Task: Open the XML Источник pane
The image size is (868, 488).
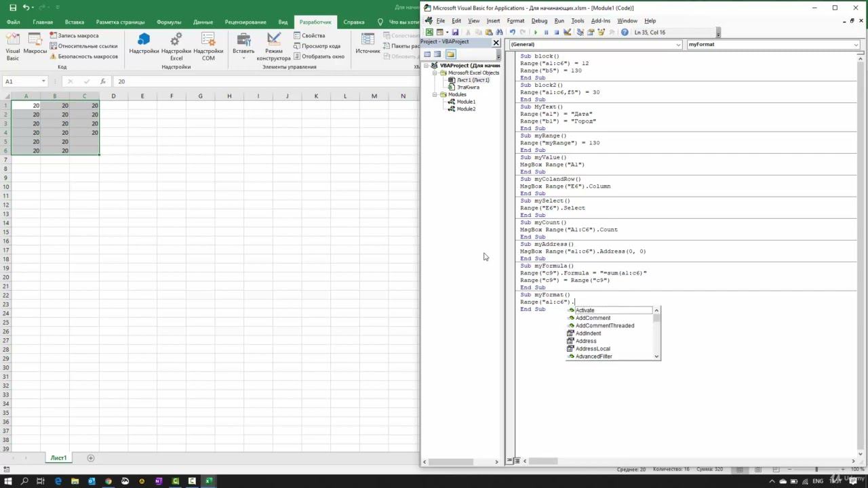Action: 368,43
